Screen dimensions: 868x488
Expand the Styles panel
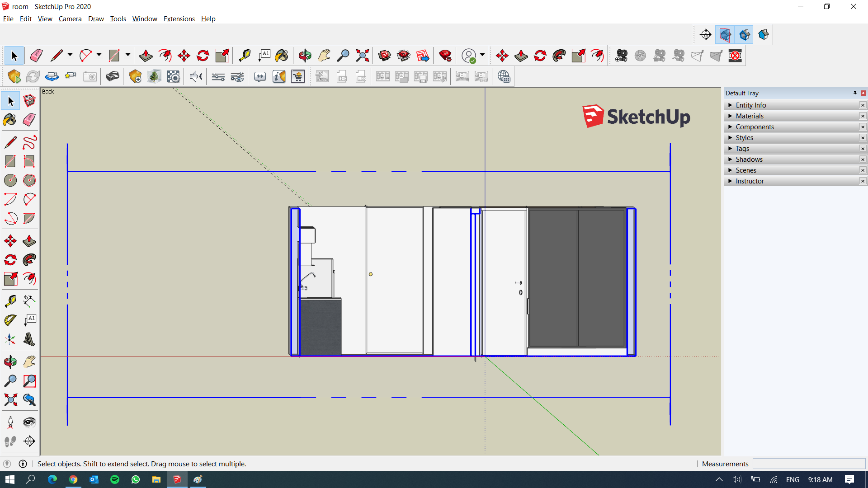click(x=744, y=137)
